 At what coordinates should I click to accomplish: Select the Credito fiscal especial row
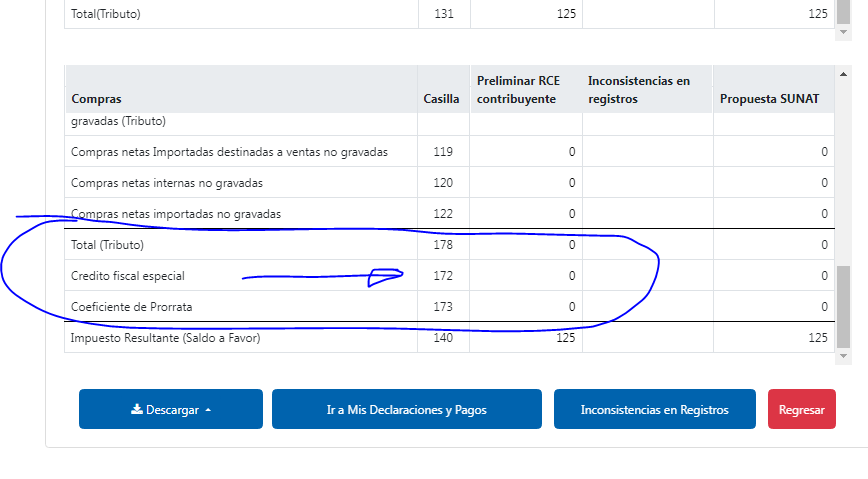pos(128,276)
